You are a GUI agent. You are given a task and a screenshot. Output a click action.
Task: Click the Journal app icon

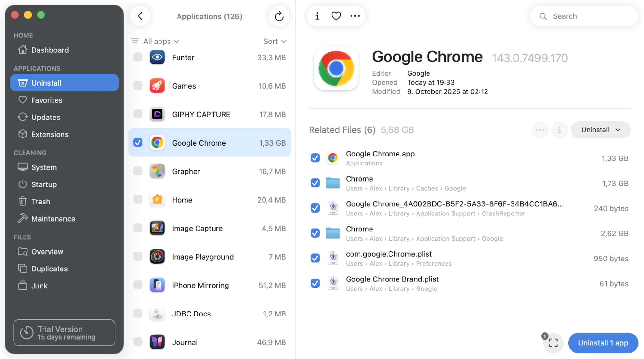(157, 342)
